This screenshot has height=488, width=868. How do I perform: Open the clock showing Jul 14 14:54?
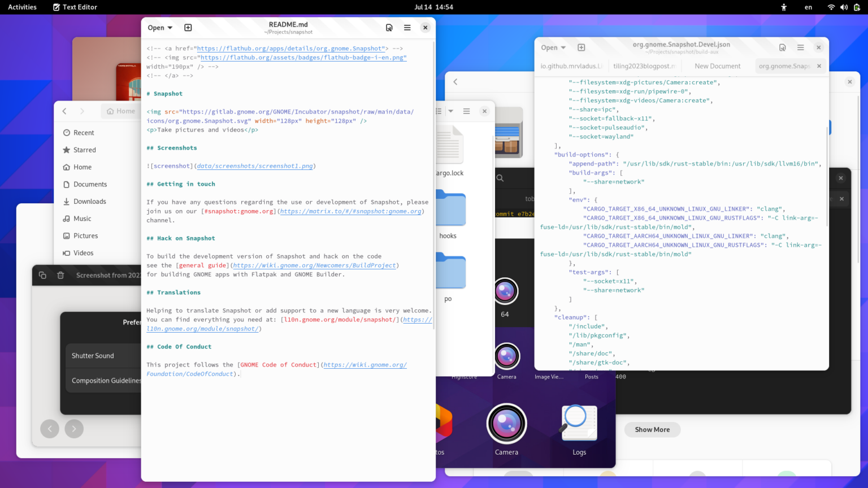click(433, 7)
